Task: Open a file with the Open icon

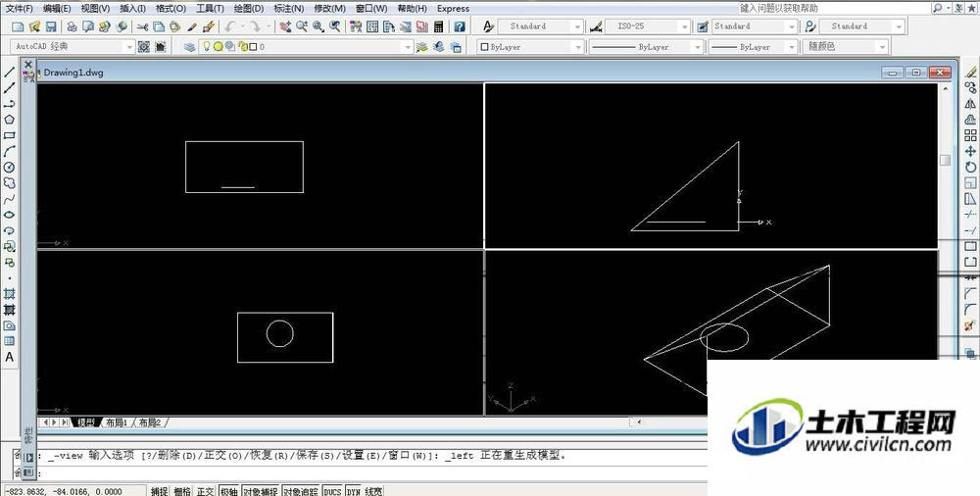Action: [x=34, y=26]
